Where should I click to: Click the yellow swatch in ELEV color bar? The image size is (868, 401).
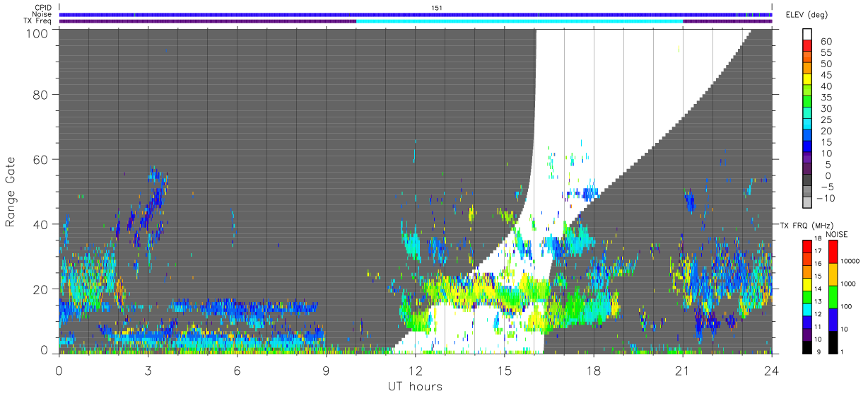[x=809, y=79]
